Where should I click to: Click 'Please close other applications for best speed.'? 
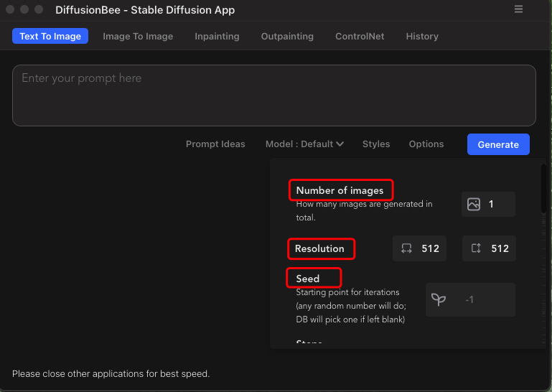tap(111, 373)
